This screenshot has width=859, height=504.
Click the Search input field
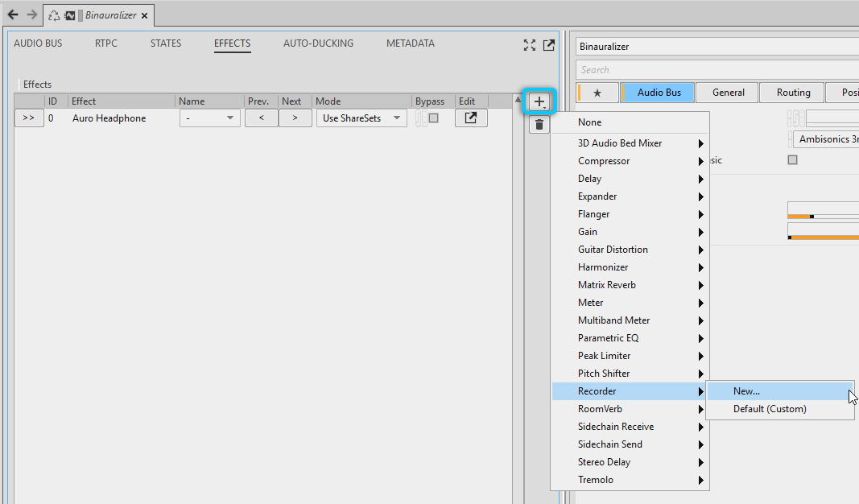[x=717, y=70]
